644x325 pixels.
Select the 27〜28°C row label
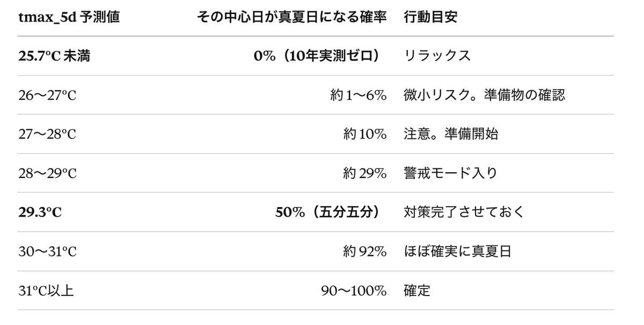pos(47,134)
